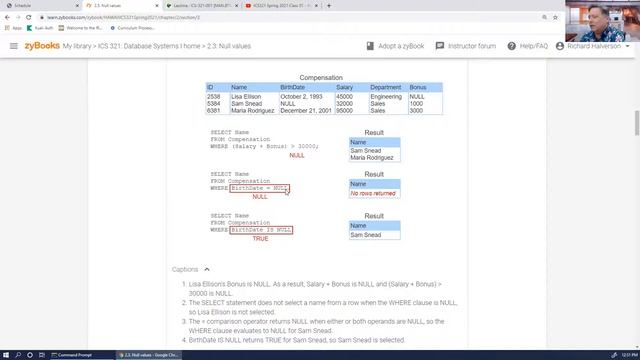
Task: Switch to the Schedule tab
Action: 40,6
